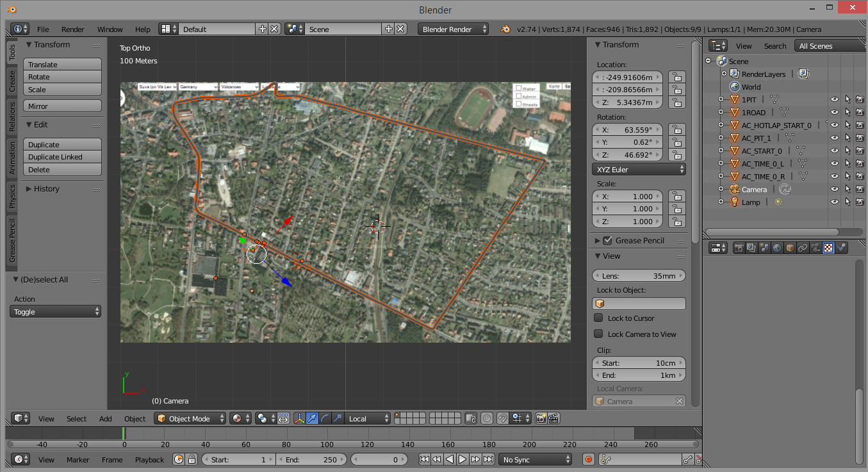Click the Translate button
Screen dimensions: 868x472
[62, 64]
